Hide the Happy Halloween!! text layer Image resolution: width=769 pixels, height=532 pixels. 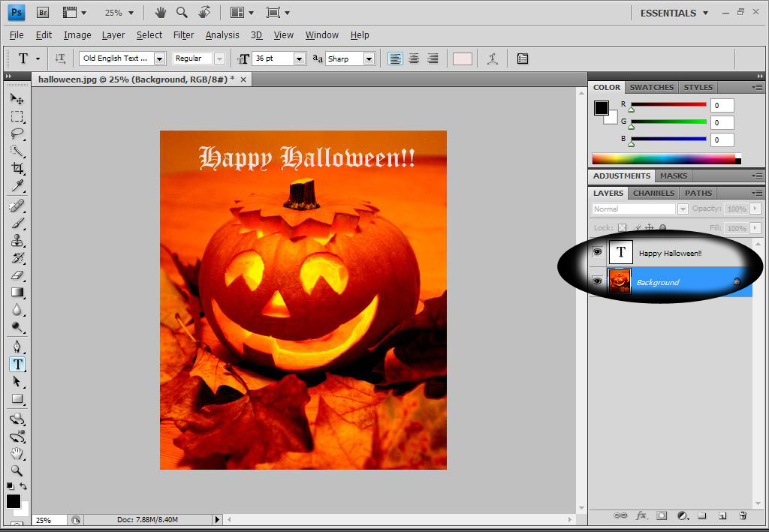pos(597,252)
